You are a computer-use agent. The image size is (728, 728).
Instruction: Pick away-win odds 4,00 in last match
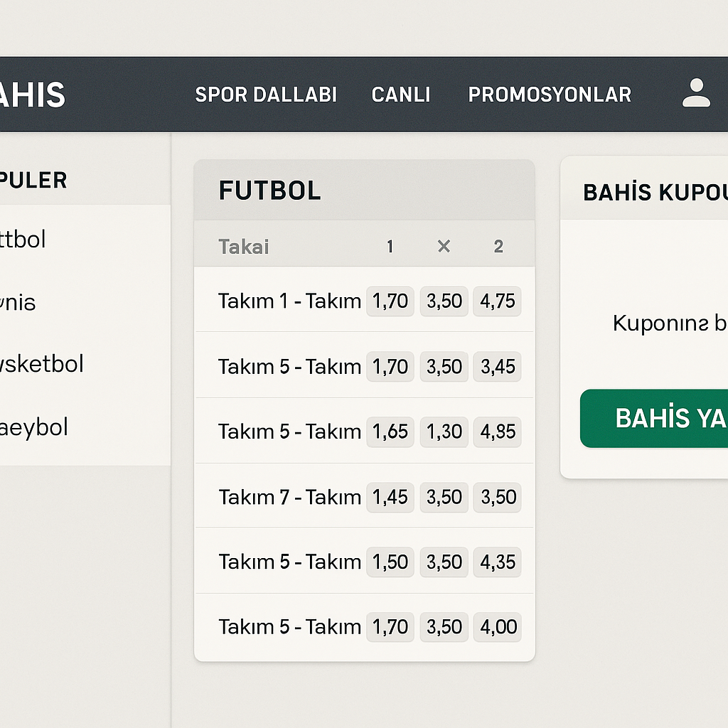[498, 627]
